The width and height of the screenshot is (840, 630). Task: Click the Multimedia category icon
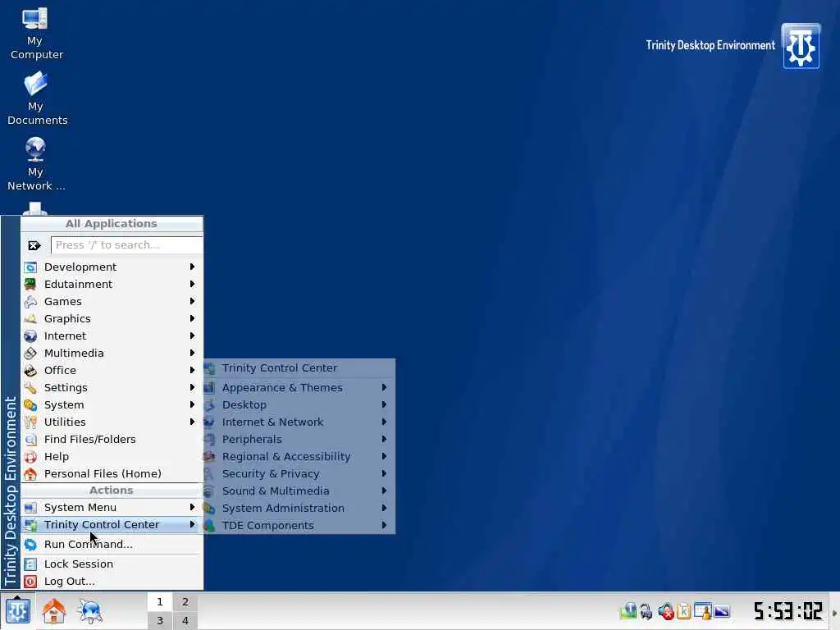[x=30, y=353]
